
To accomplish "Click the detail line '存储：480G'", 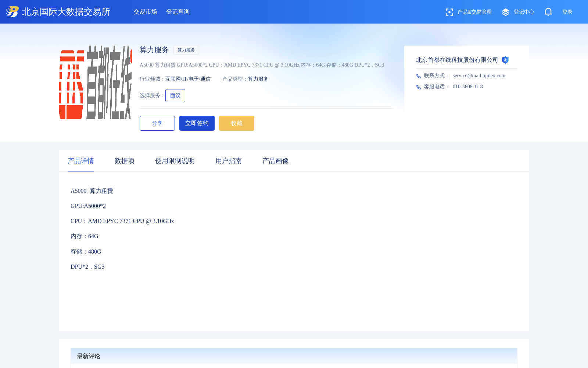I will (86, 252).
